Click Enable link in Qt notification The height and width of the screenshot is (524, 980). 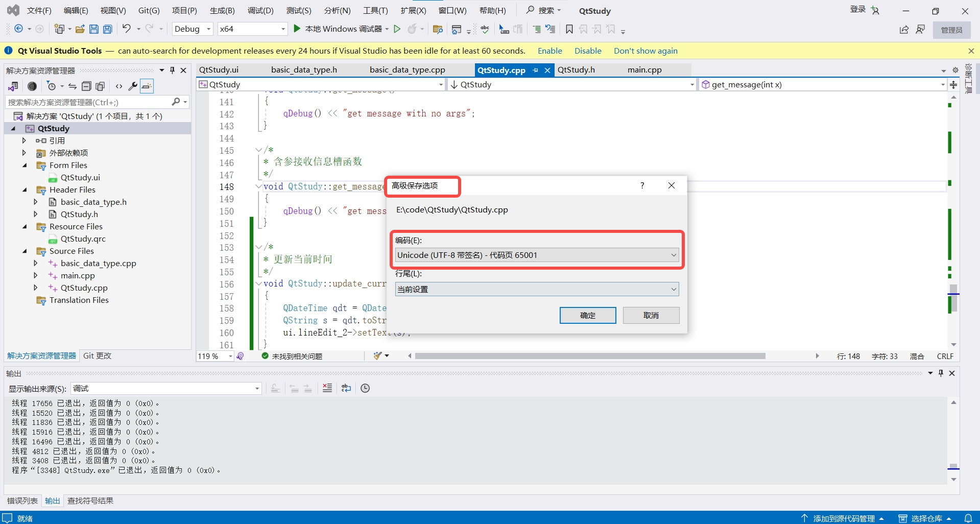[549, 51]
